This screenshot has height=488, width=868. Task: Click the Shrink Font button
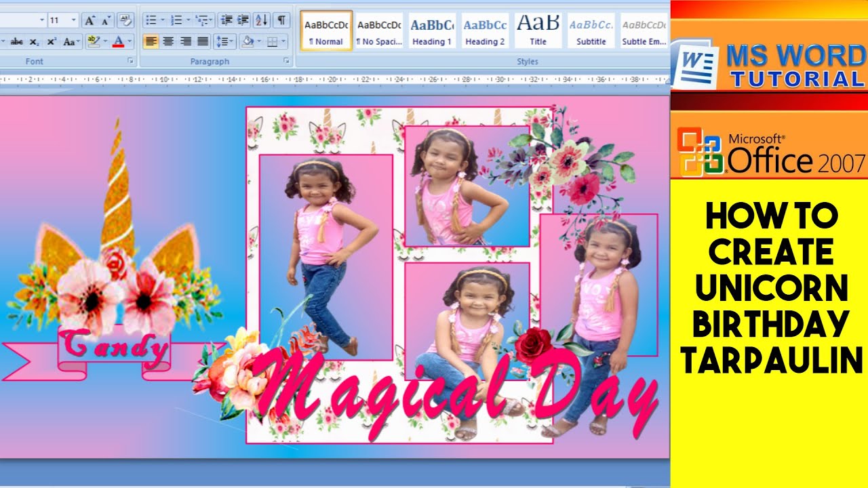coord(105,20)
